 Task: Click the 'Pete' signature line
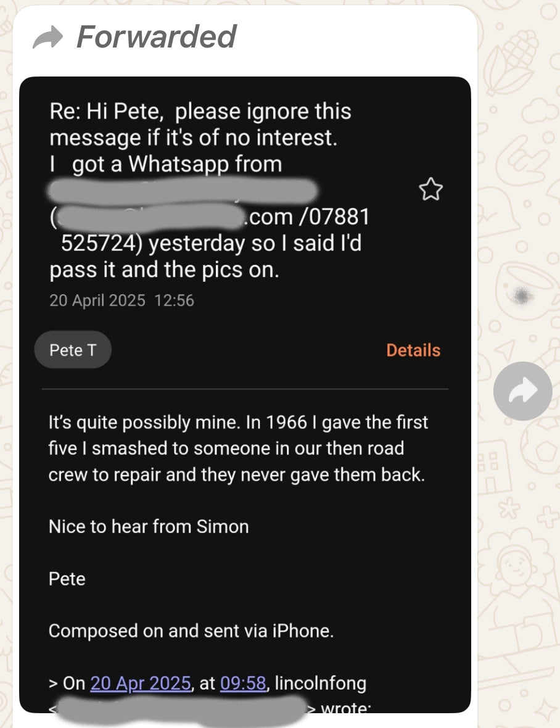coord(67,579)
